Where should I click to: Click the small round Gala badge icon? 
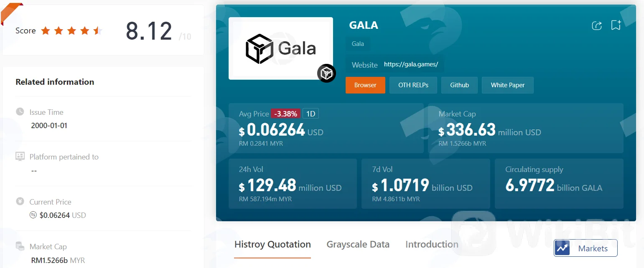pos(326,73)
